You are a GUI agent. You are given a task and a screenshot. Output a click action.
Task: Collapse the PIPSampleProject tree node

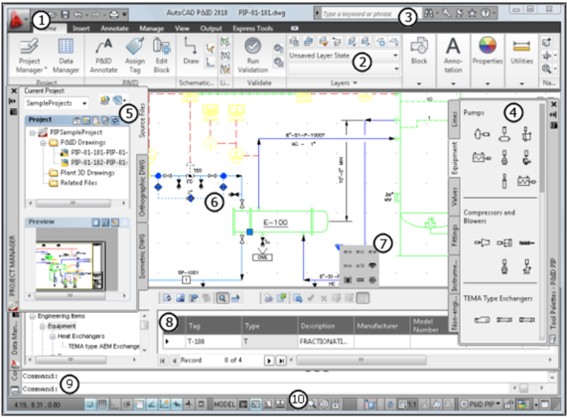[33, 132]
